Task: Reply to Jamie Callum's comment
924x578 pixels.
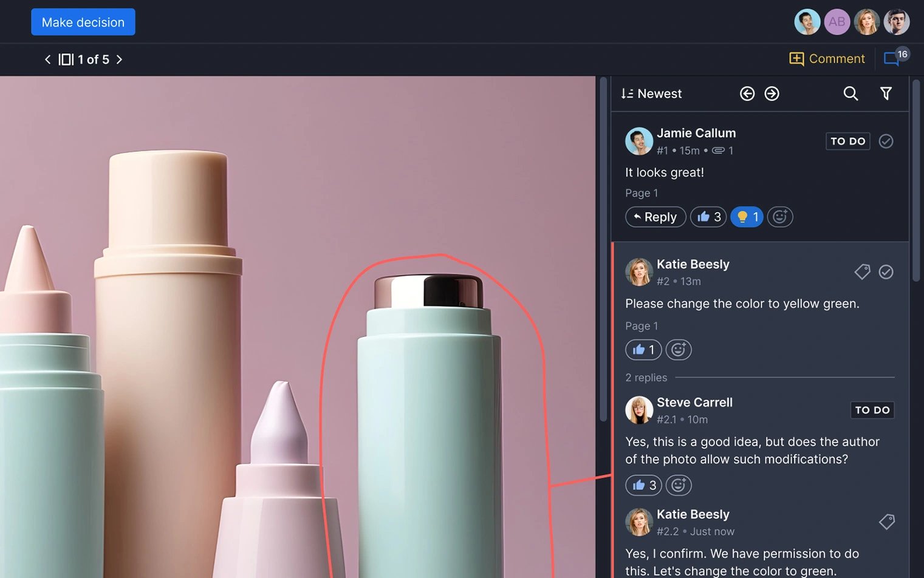Action: [655, 217]
